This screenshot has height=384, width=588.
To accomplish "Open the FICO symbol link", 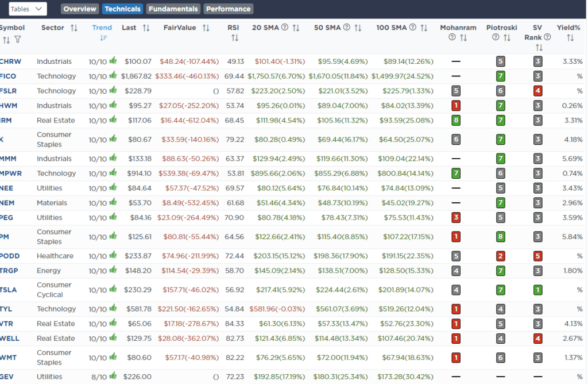I will tap(8, 76).
